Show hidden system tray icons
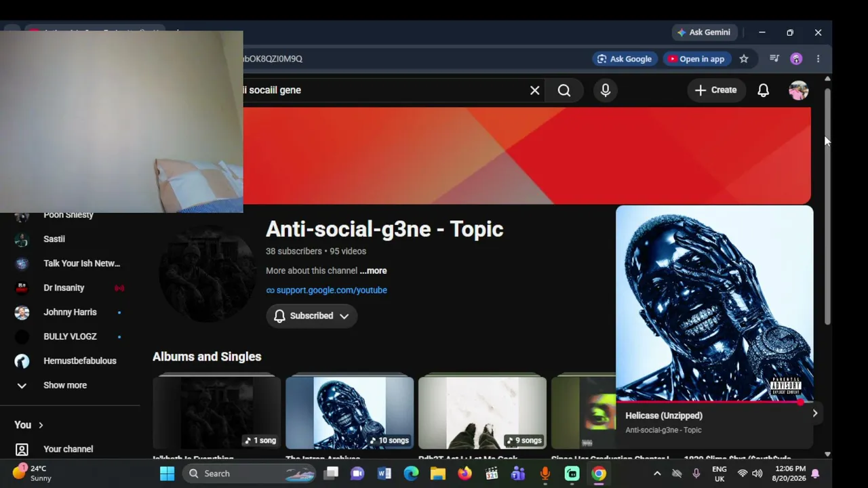 pyautogui.click(x=656, y=474)
